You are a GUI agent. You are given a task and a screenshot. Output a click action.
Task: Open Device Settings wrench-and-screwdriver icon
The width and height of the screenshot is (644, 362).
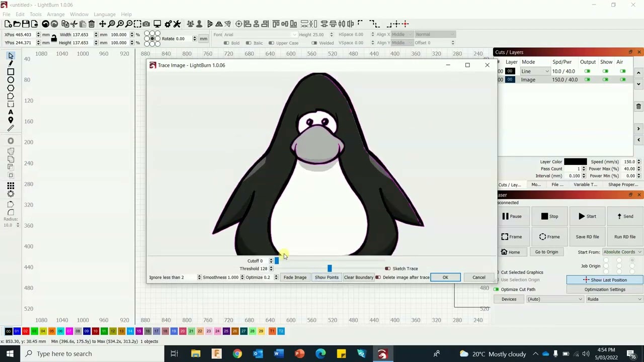pos(177,24)
